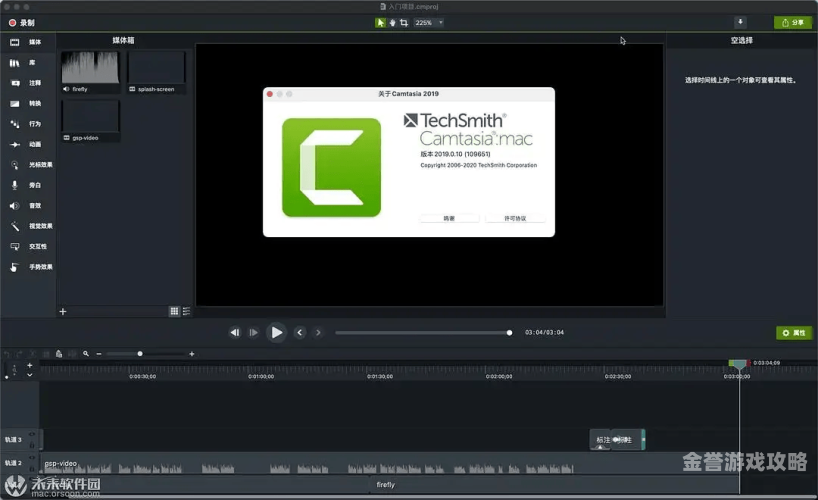Select the crop tool in canvas toolbar
Image resolution: width=818 pixels, height=500 pixels.
pyautogui.click(x=404, y=22)
